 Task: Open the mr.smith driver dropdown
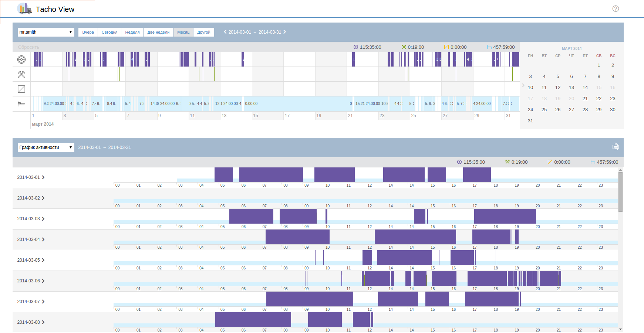click(46, 32)
